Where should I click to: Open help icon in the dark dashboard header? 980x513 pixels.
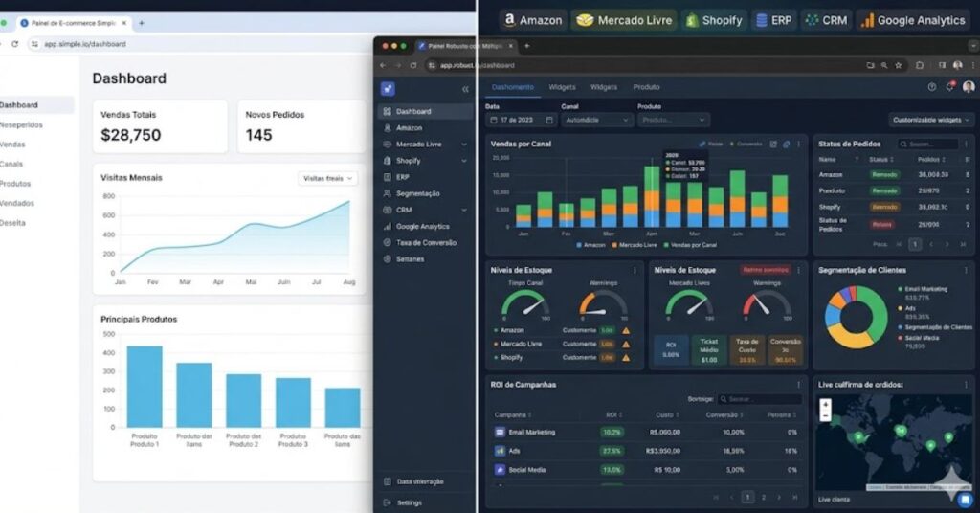coord(932,87)
